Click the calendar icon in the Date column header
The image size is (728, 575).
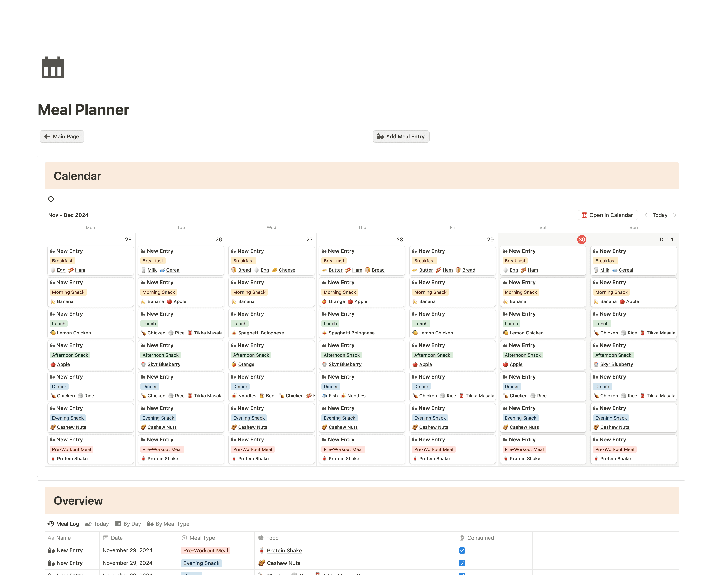(x=106, y=538)
